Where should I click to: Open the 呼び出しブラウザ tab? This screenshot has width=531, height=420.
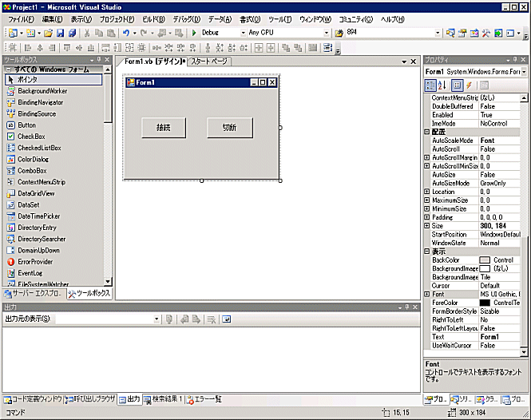click(x=90, y=400)
